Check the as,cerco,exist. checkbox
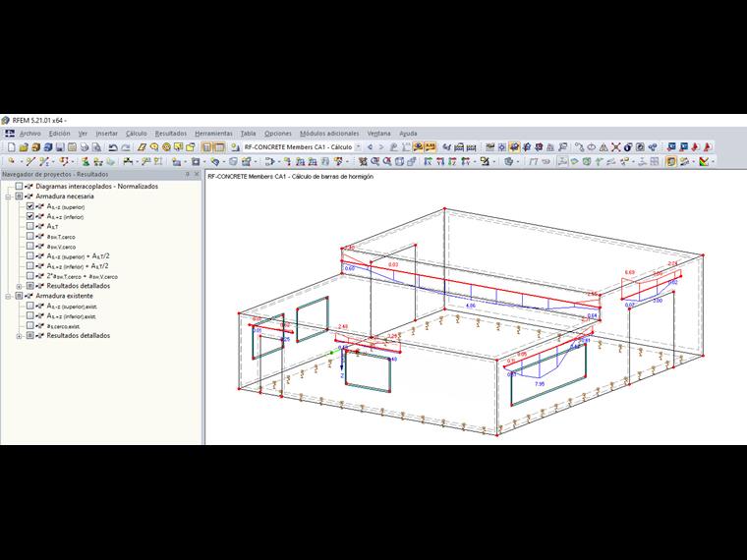Image resolution: width=747 pixels, height=560 pixels. point(30,326)
